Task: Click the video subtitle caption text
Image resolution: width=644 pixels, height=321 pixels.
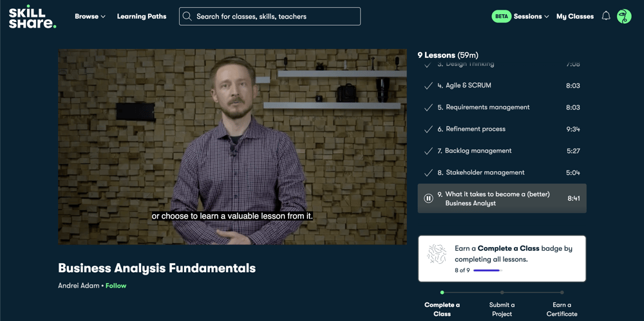Action: (232, 216)
